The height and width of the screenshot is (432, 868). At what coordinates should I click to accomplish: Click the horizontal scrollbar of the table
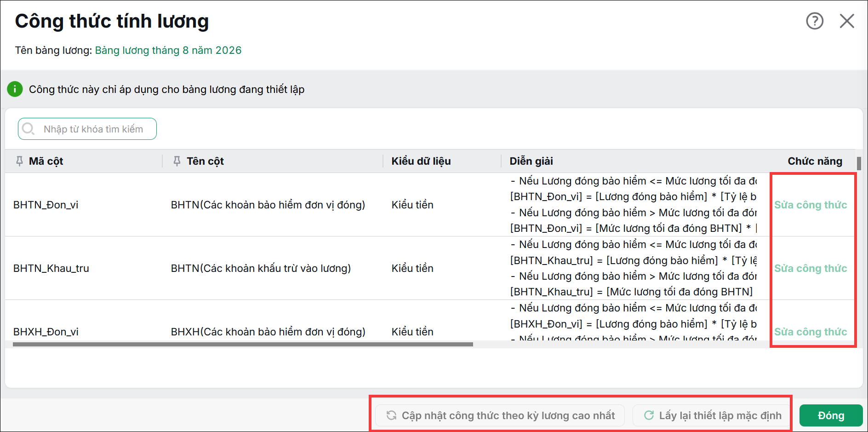(243, 344)
